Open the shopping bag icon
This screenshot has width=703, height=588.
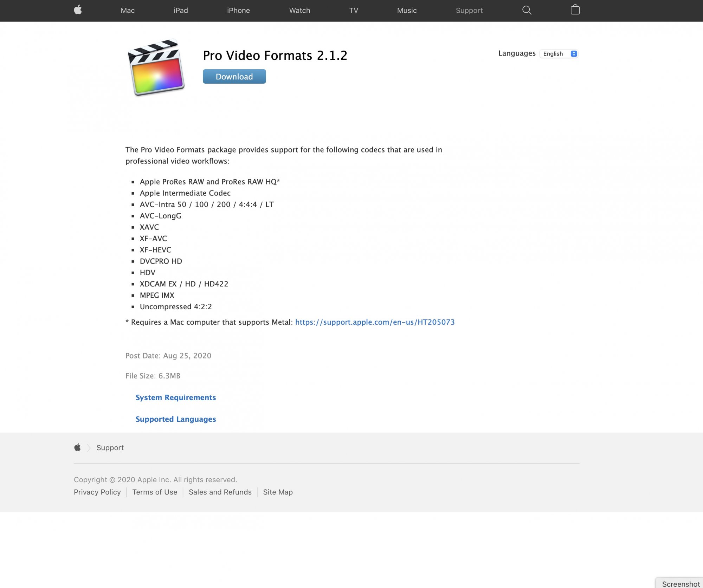pyautogui.click(x=575, y=10)
